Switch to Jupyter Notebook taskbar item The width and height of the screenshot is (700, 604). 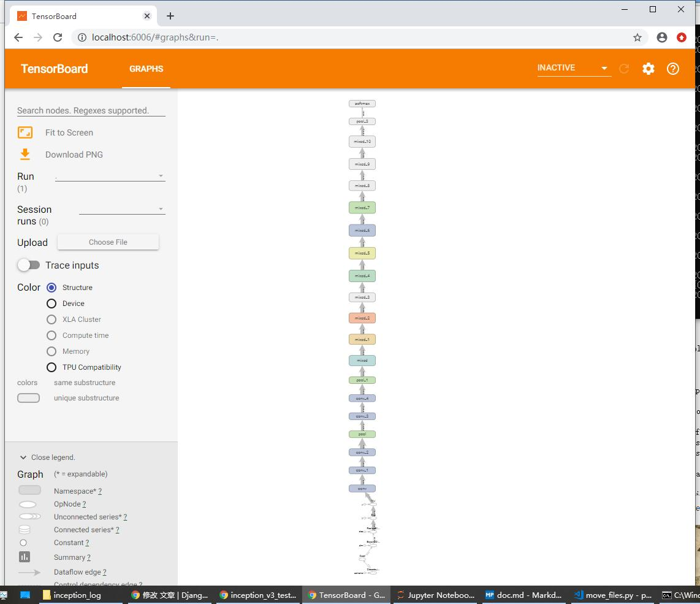436,595
